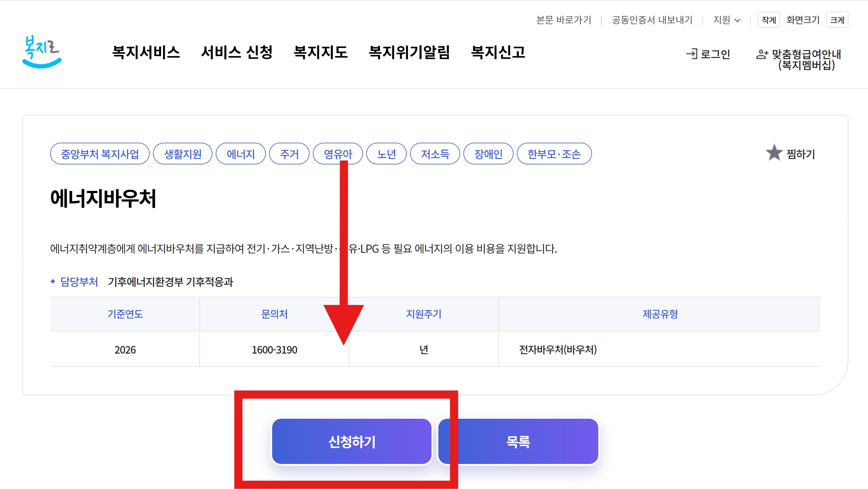Image resolution: width=868 pixels, height=489 pixels.
Task: Open the 서비스 신청 menu
Action: pos(237,52)
